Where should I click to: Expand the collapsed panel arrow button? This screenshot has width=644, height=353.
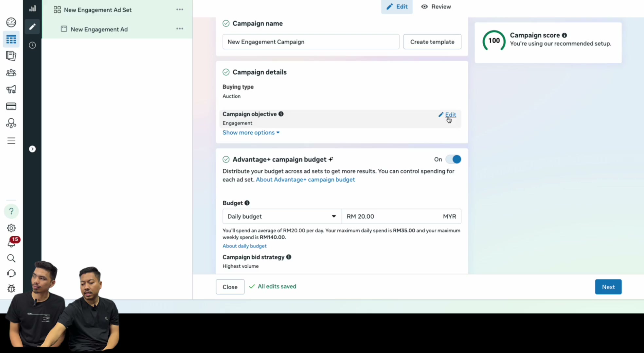point(32,149)
